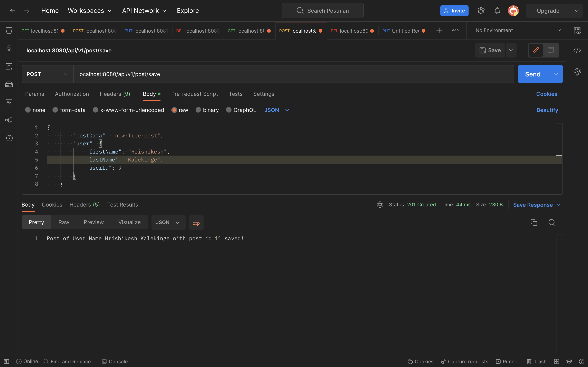588x367 pixels.
Task: Open the settings gear icon
Action: pos(481,11)
